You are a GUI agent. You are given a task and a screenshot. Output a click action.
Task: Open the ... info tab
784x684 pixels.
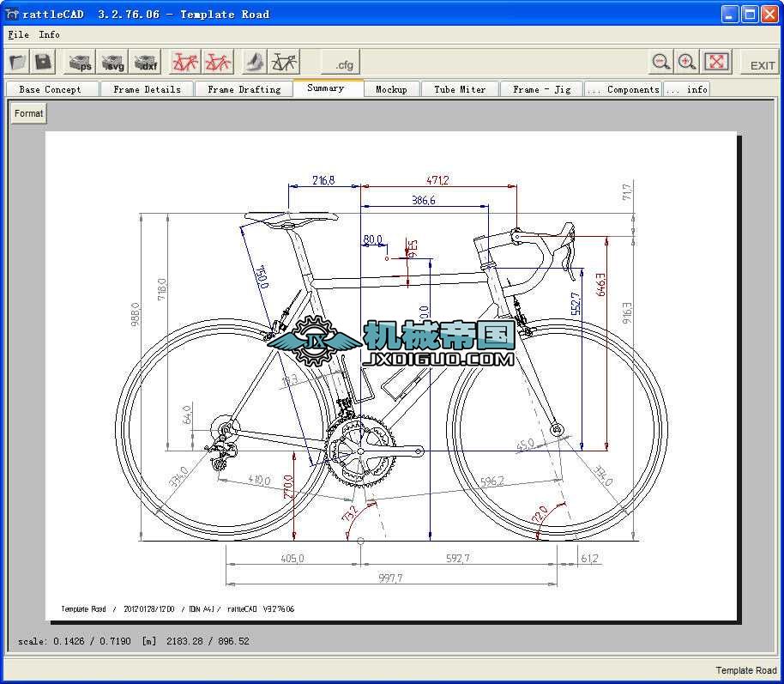click(x=689, y=89)
